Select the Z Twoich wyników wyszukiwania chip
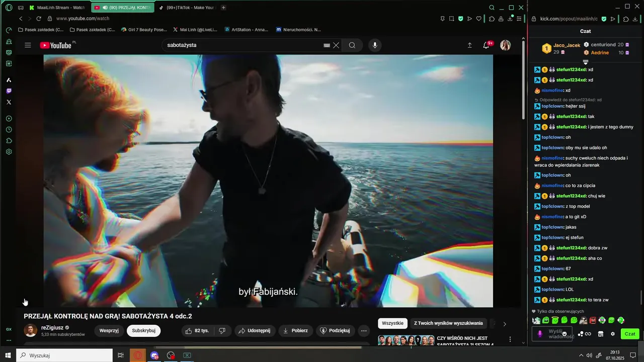The image size is (644, 362). point(448,323)
